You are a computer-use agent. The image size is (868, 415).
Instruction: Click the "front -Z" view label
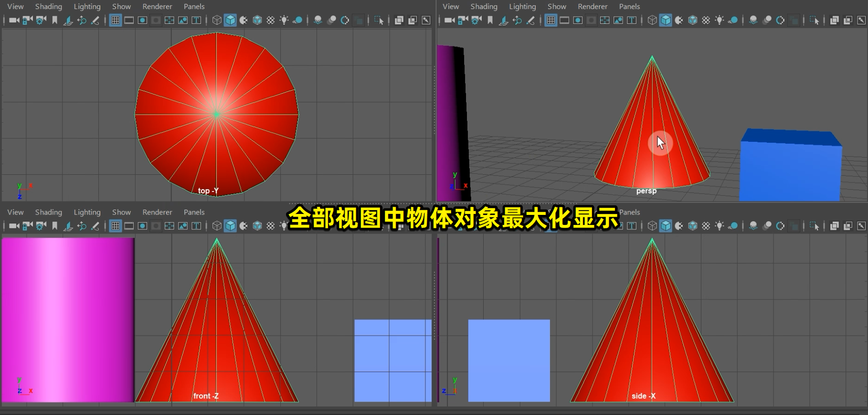(x=206, y=396)
